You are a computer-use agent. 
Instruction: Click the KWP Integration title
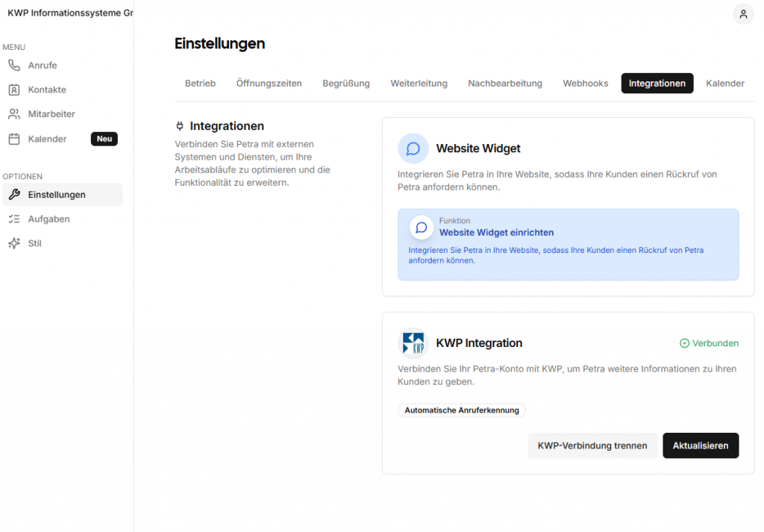(x=479, y=343)
